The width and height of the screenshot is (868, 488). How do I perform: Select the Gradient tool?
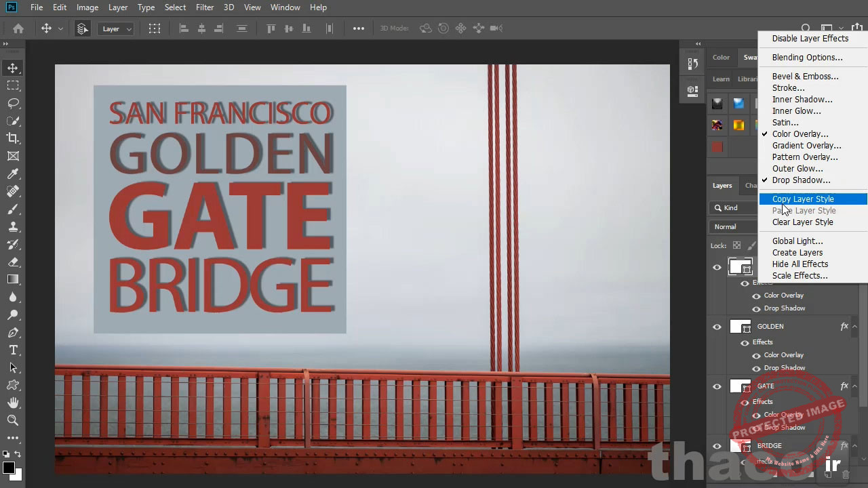coord(13,279)
